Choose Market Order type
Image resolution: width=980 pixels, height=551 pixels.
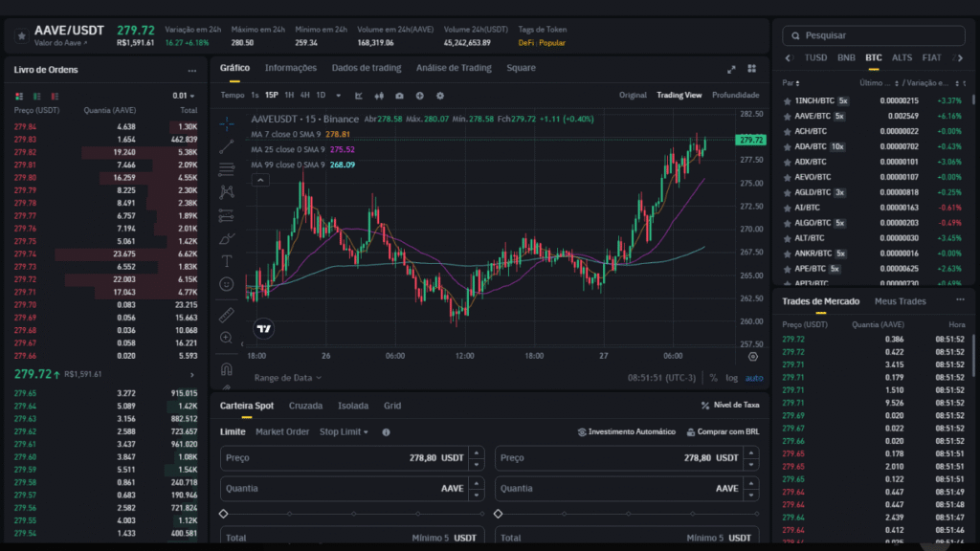282,431
